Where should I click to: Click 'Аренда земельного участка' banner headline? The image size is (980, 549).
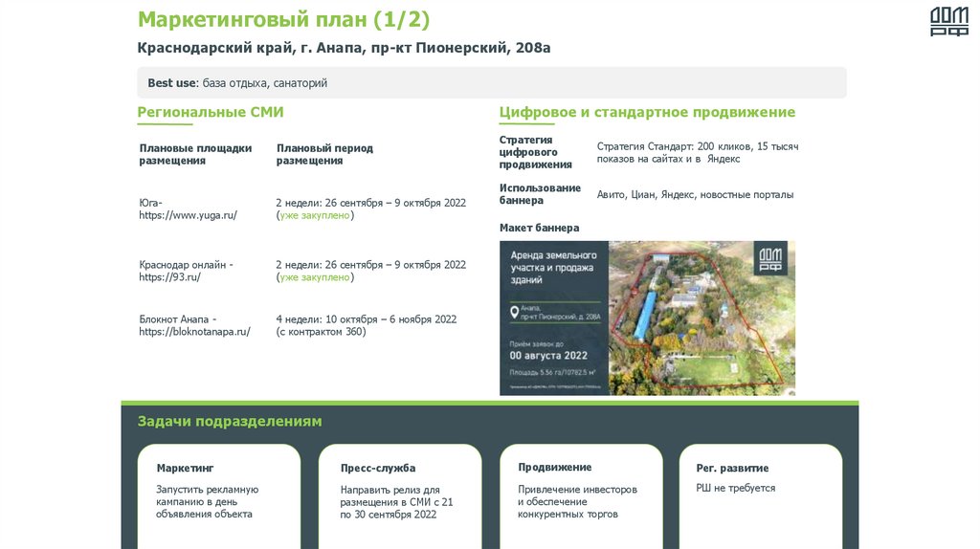(x=553, y=267)
